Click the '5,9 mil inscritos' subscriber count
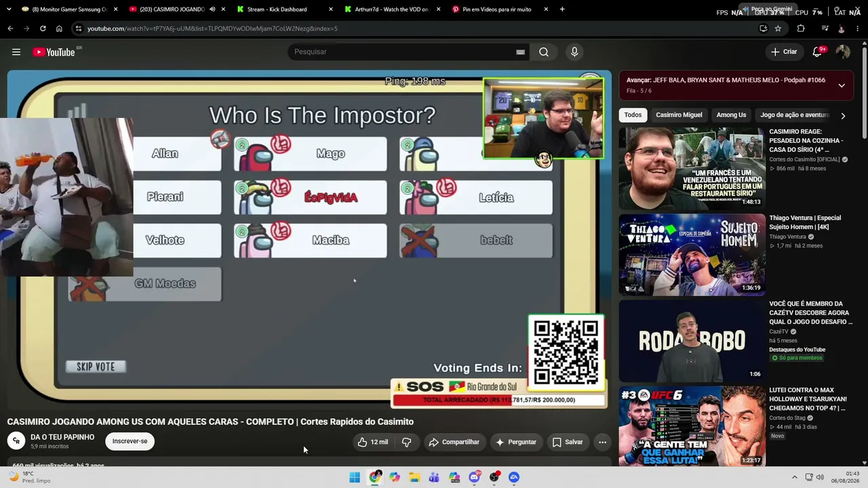The width and height of the screenshot is (868, 488). click(50, 447)
